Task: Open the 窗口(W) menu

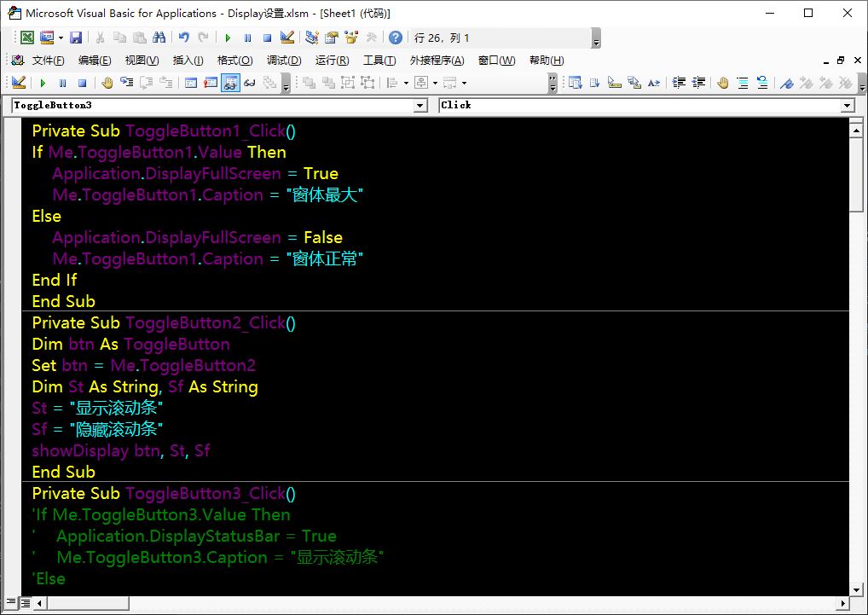Action: [496, 61]
